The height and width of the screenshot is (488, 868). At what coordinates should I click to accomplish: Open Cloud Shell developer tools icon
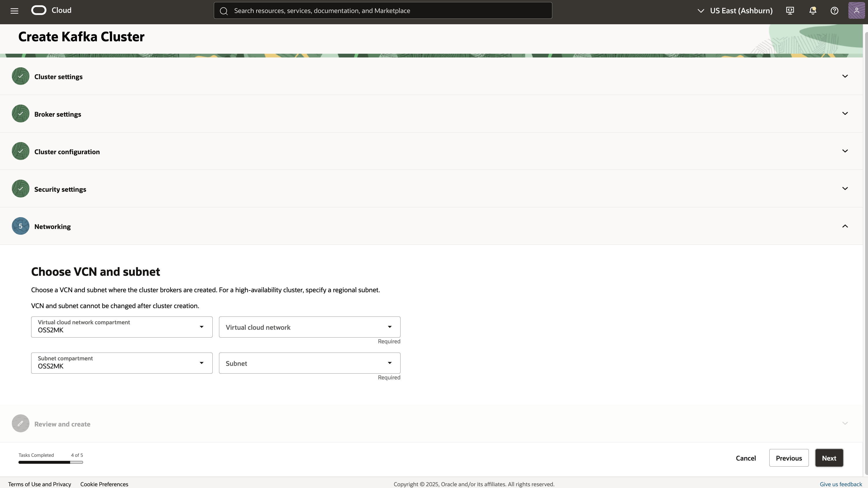(790, 11)
